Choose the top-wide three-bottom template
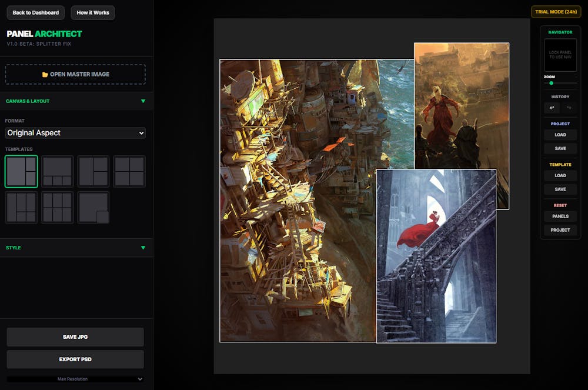The height and width of the screenshot is (390, 588). (57, 171)
